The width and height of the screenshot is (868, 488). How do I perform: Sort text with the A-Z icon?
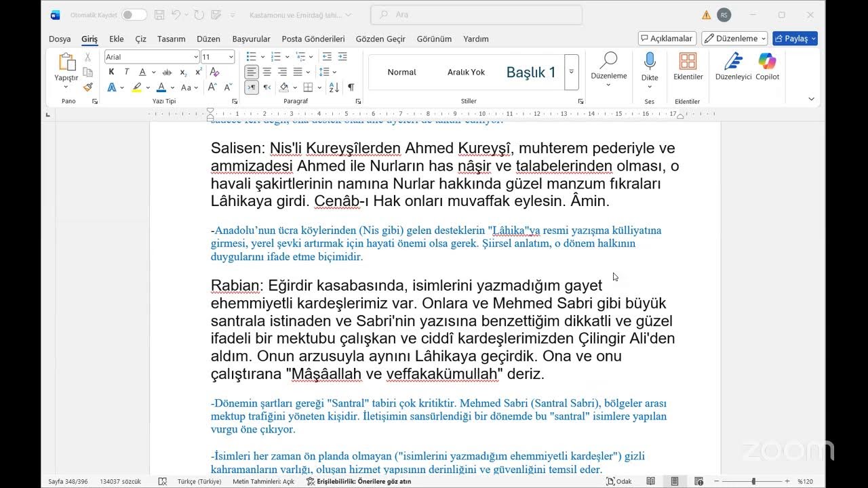334,87
